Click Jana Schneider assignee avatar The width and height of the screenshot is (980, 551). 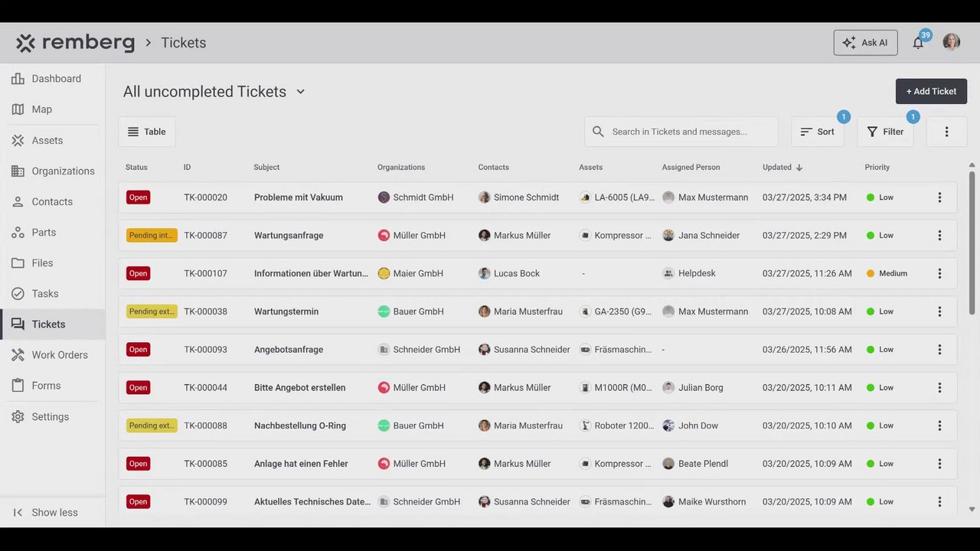coord(668,236)
